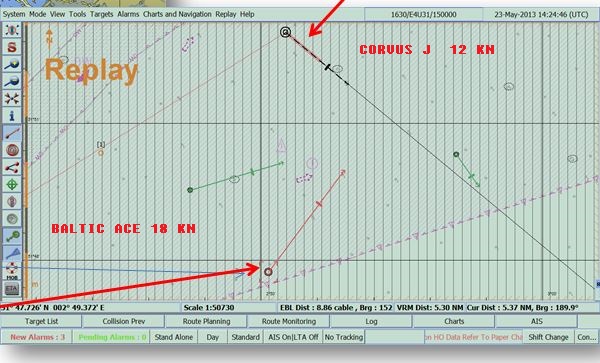Open the Replay menu

click(x=226, y=14)
